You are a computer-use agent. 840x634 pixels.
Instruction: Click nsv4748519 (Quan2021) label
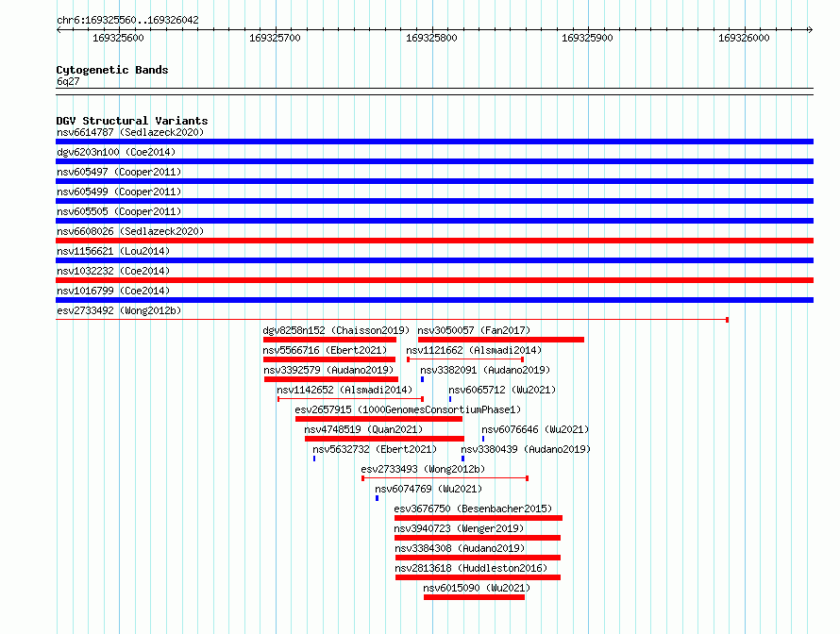[x=363, y=429]
